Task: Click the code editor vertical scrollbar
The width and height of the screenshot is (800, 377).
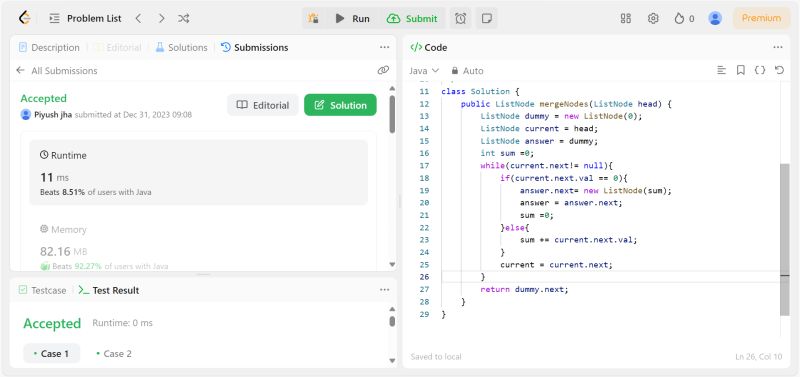Action: click(785, 240)
